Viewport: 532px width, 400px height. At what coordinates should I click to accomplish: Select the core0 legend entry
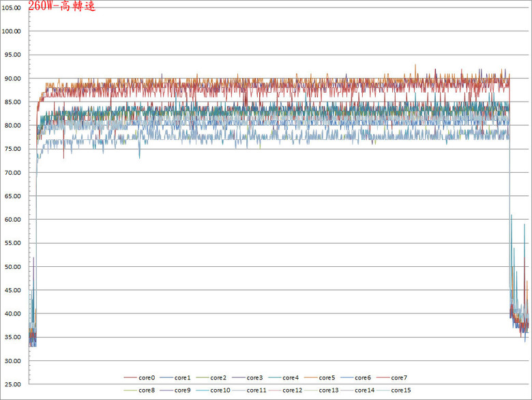point(139,377)
